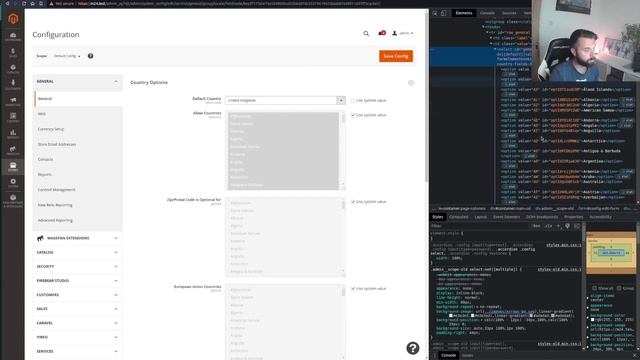This screenshot has width=640, height=360.
Task: Expand the MAGEFAN EXTENSIONS section
Action: point(78,238)
